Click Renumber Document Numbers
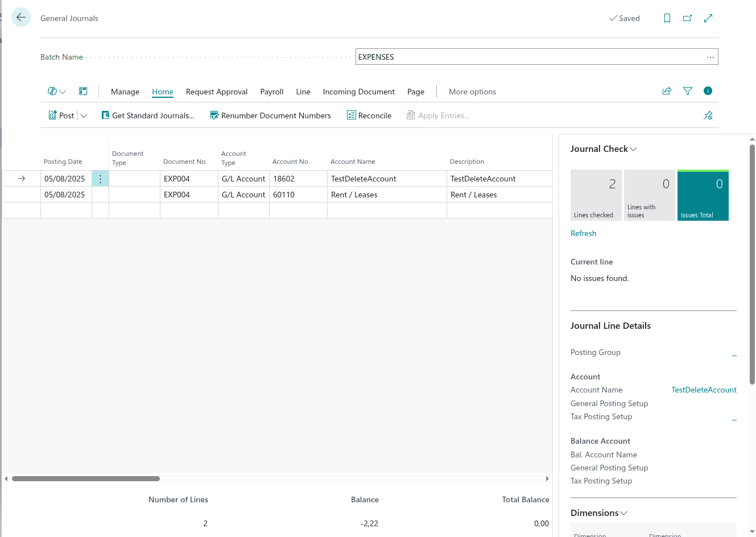The image size is (756, 537). [x=270, y=115]
